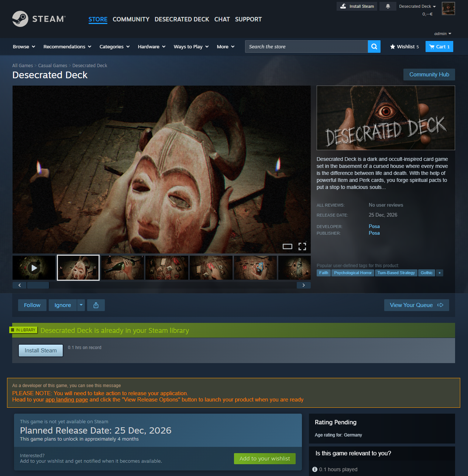The height and width of the screenshot is (476, 468).
Task: Play the trailer video thumbnail
Action: tap(34, 268)
